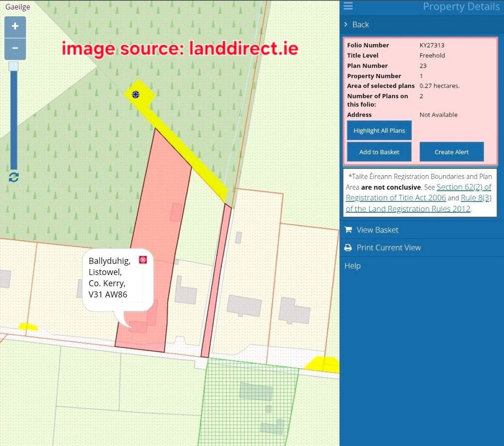This screenshot has width=504, height=446.
Task: Click the shopping cart icon beside View Basket
Action: (x=348, y=230)
